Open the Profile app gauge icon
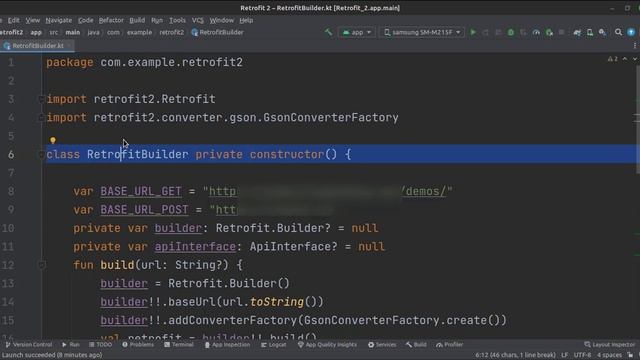The width and height of the screenshot is (640, 360). pos(536,32)
